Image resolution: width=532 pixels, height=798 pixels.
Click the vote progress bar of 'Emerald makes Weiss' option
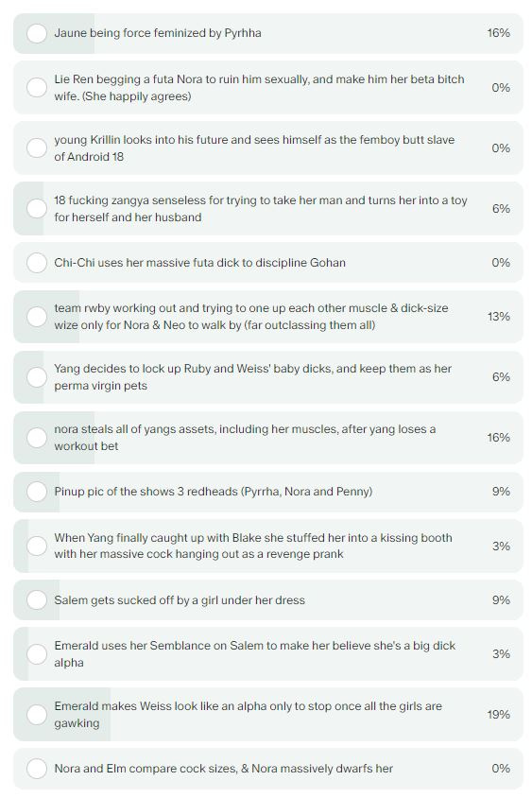click(x=62, y=715)
